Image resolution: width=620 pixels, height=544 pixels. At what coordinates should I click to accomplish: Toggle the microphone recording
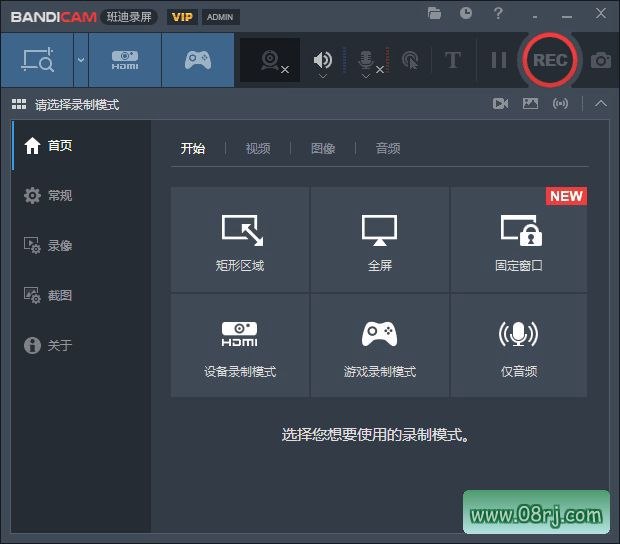pyautogui.click(x=367, y=59)
